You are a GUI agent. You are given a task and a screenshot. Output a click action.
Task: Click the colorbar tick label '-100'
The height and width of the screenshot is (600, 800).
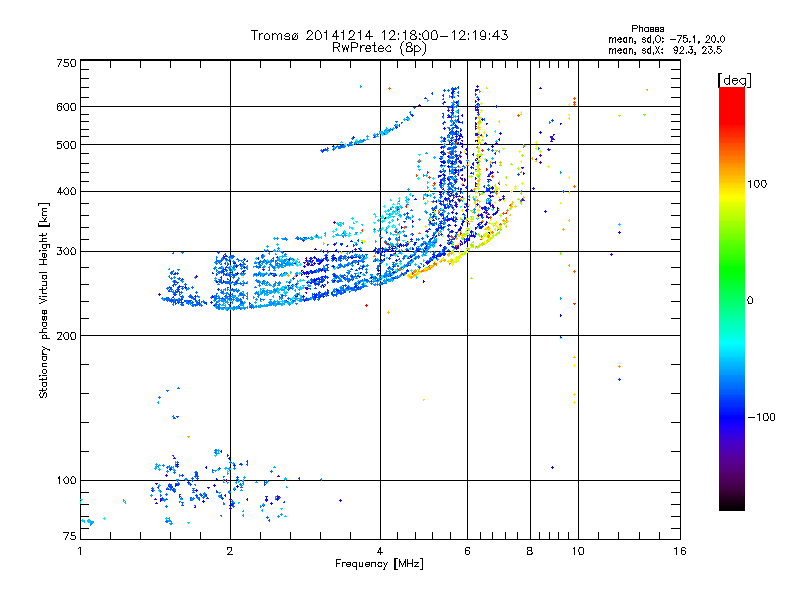pyautogui.click(x=762, y=417)
